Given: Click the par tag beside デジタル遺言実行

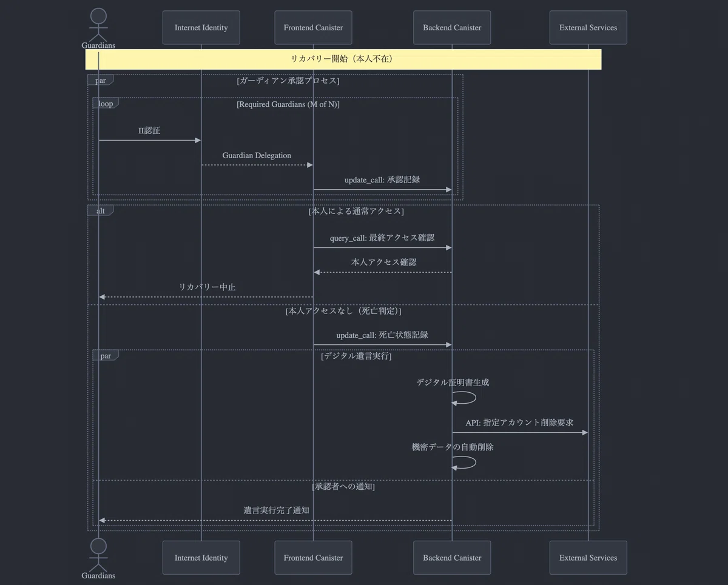Looking at the screenshot, I should [x=105, y=356].
